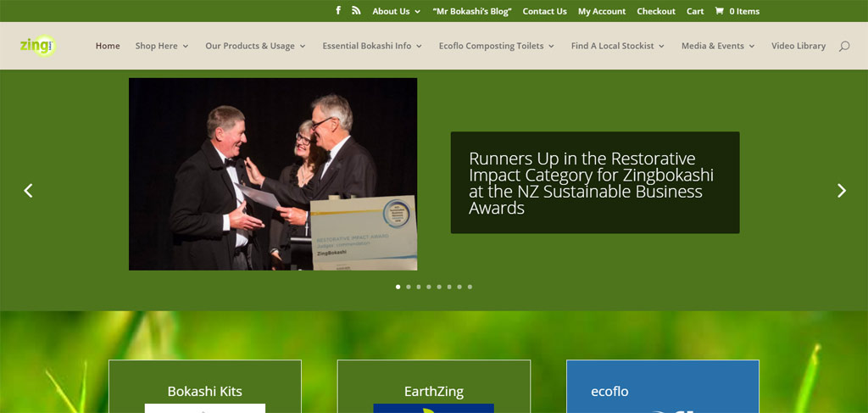Select the seventh slider dot
This screenshot has width=868, height=413.
pyautogui.click(x=459, y=287)
